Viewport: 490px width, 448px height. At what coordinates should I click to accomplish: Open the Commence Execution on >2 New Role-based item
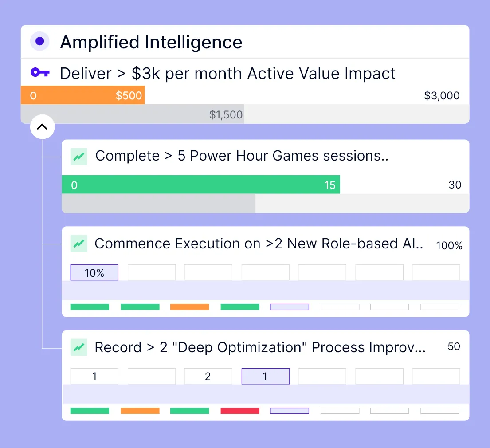[259, 244]
